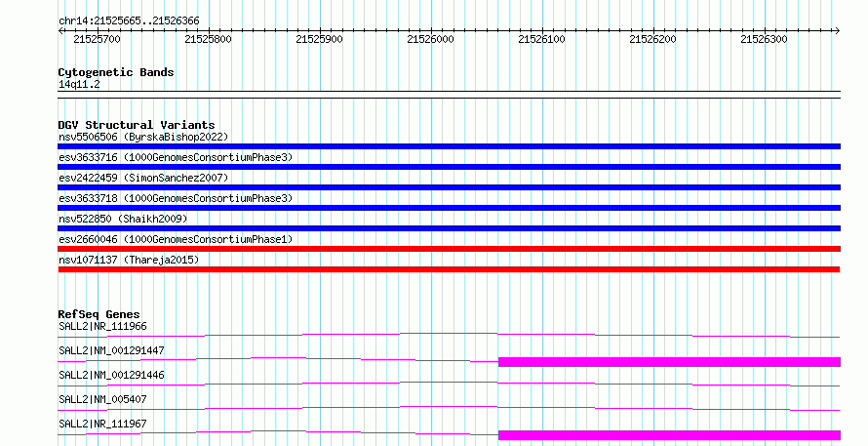Click the NM_001291446 intron line
The height and width of the screenshot is (446, 868).
click(449, 383)
